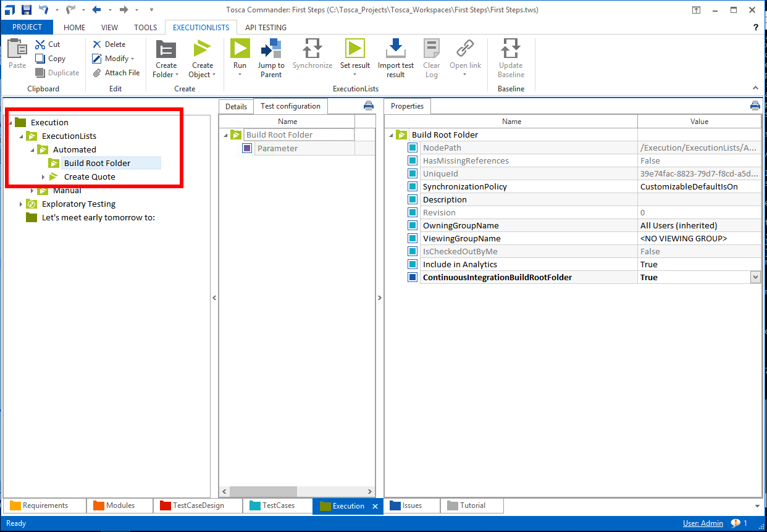Click the Run icon in ExecutionLists group

[240, 49]
